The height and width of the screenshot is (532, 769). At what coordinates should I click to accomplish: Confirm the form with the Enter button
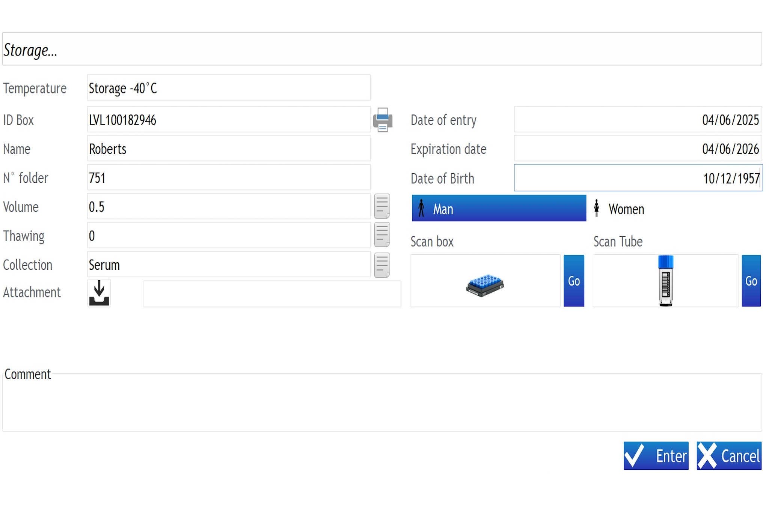(656, 456)
